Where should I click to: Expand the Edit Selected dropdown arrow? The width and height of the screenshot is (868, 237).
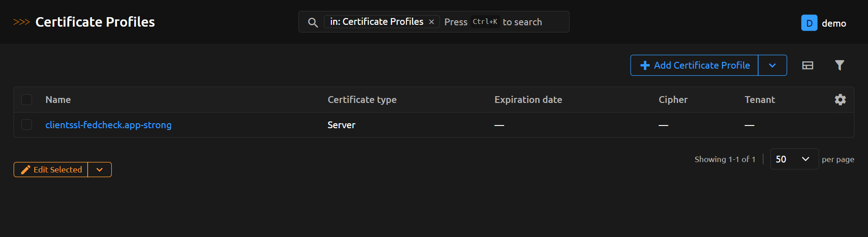tap(99, 170)
